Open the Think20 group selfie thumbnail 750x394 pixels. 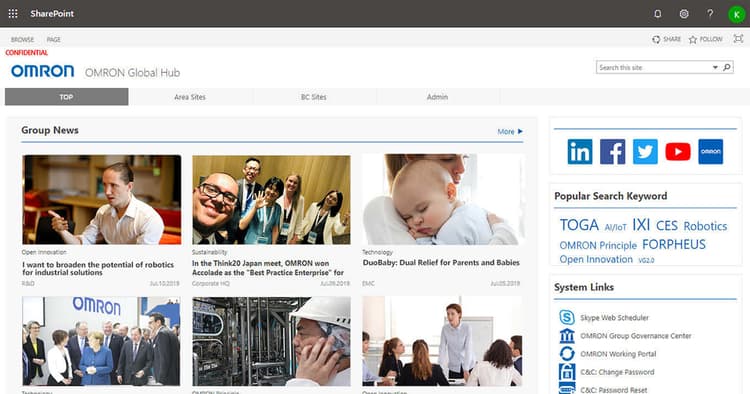click(x=271, y=199)
